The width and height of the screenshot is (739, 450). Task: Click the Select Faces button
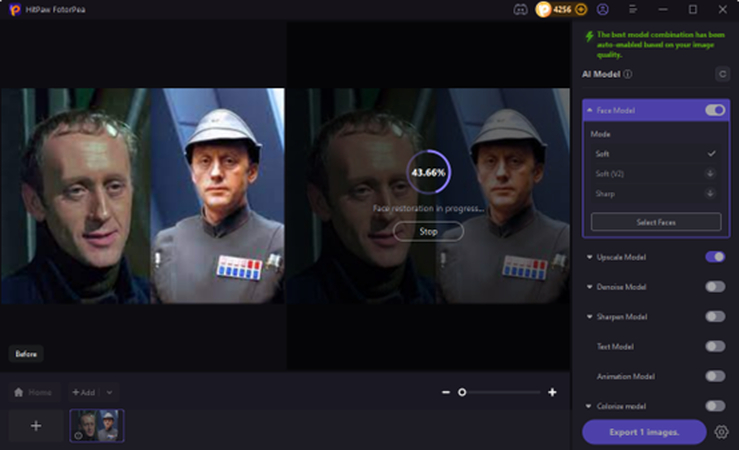[x=656, y=222]
